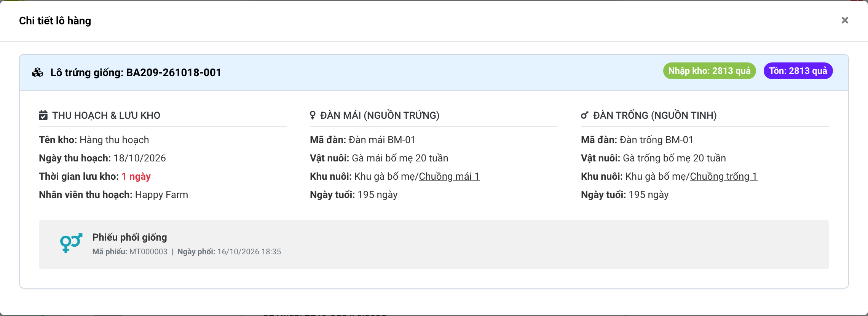This screenshot has width=868, height=316.
Task: Open the Chuồng trống 1 link
Action: click(x=724, y=176)
